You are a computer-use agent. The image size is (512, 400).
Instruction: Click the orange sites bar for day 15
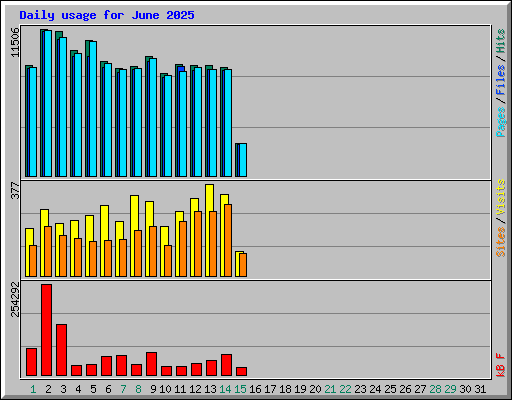[243, 265]
